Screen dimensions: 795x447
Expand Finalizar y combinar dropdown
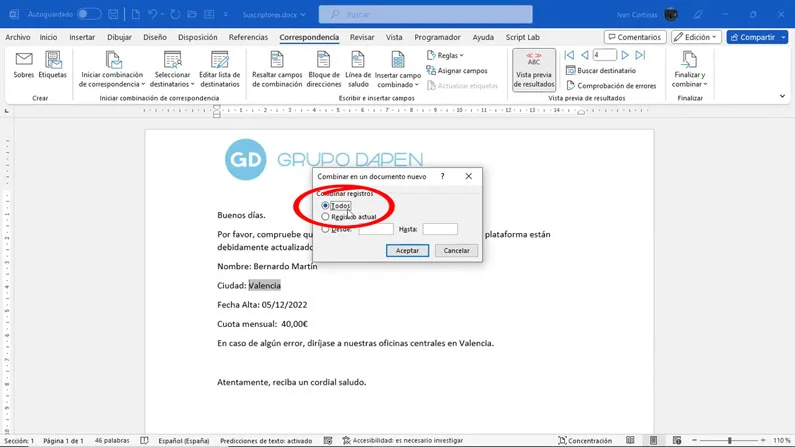(689, 70)
